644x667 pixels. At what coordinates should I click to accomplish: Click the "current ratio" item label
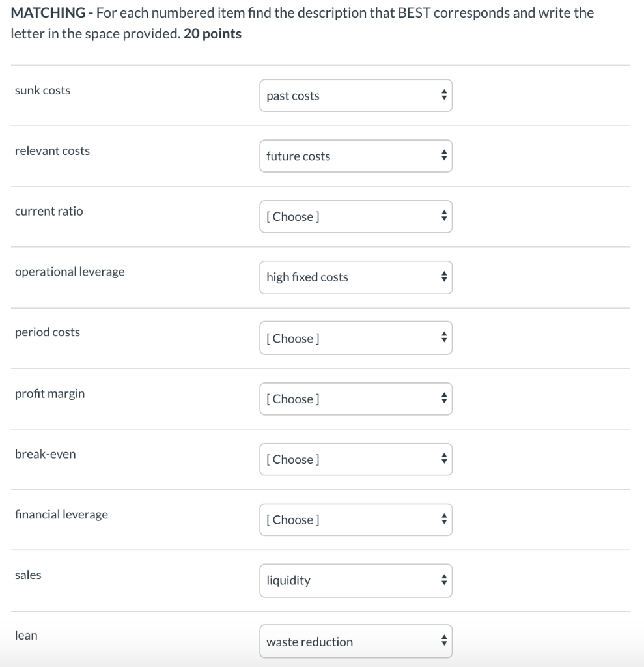(x=49, y=211)
